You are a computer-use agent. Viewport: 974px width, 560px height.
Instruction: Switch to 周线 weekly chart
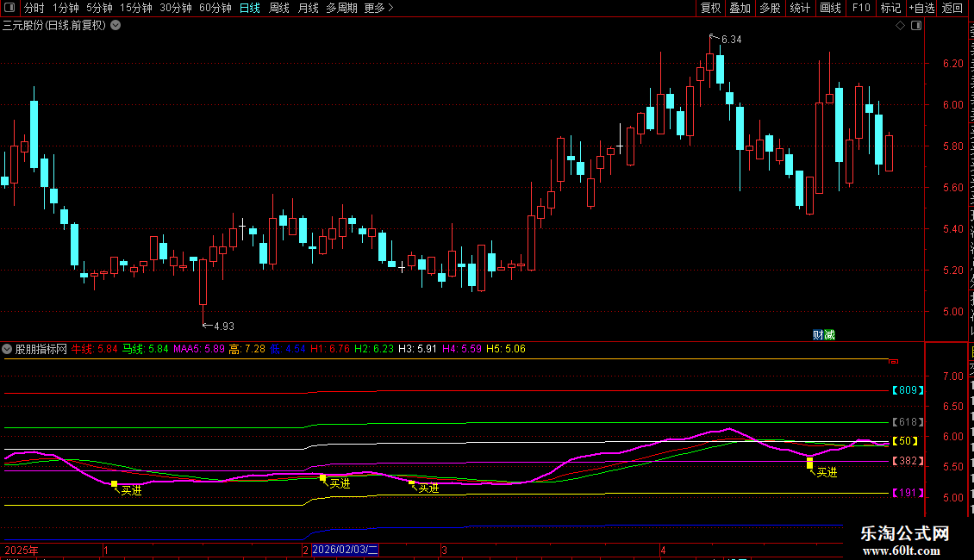pos(279,8)
